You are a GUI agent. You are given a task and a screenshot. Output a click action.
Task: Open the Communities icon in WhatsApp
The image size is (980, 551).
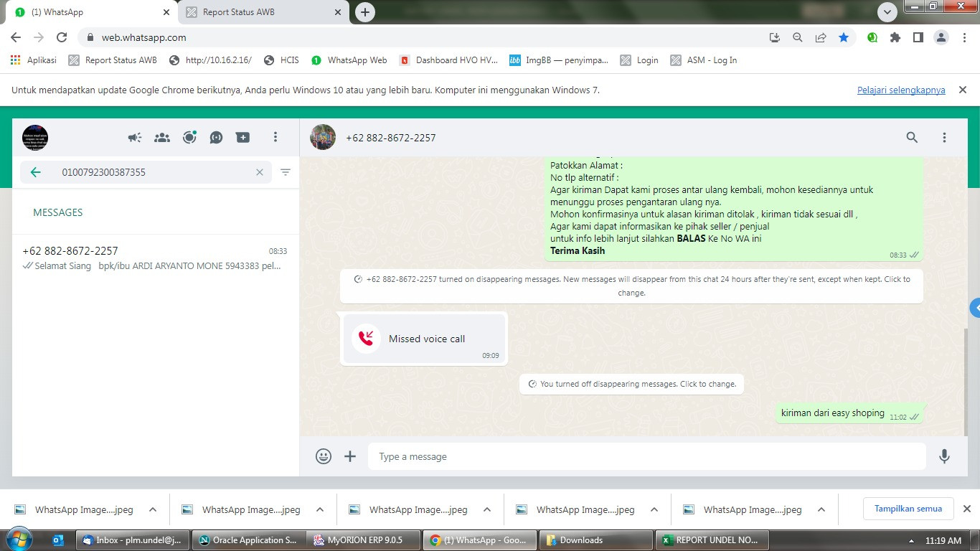tap(162, 138)
